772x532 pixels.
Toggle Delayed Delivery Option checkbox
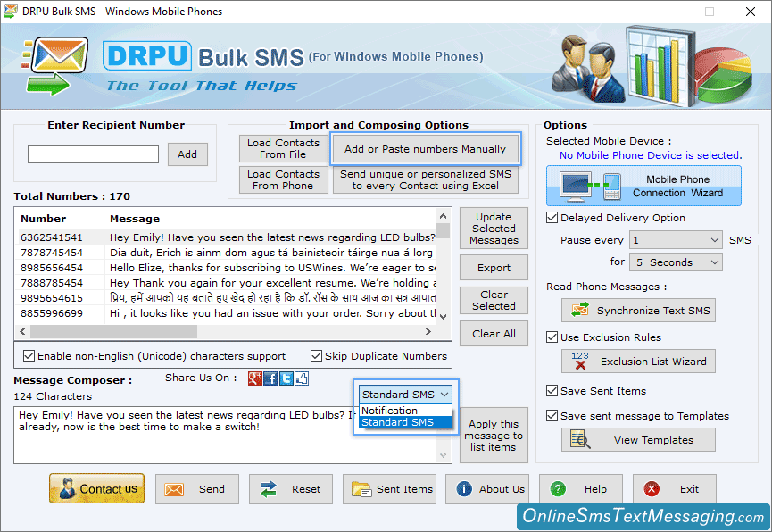coord(552,218)
